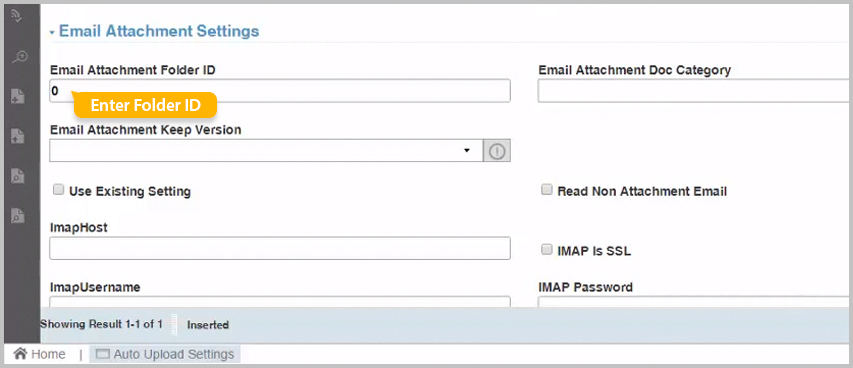Click the Home house icon
The width and height of the screenshot is (853, 368).
click(x=20, y=354)
